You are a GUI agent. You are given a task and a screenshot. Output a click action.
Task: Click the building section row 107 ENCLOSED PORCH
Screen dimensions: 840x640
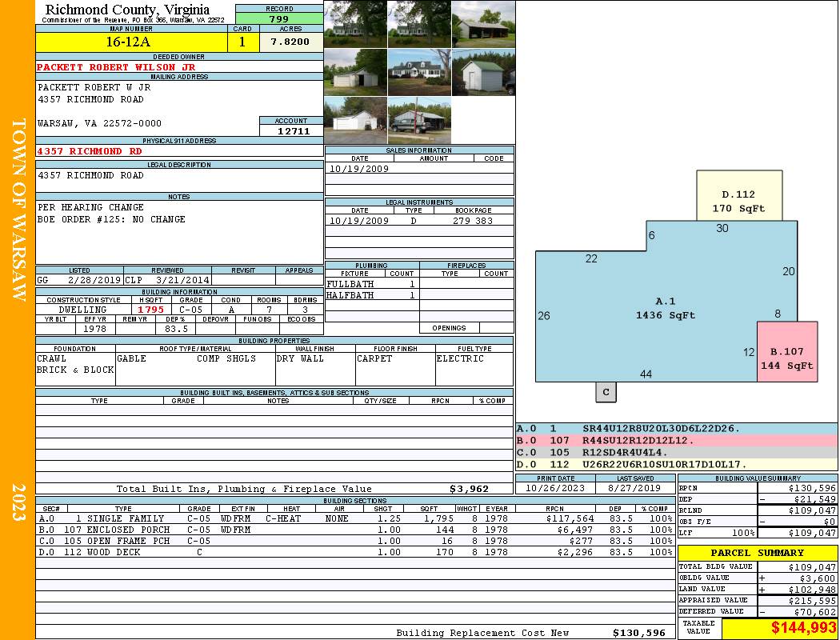pyautogui.click(x=354, y=530)
